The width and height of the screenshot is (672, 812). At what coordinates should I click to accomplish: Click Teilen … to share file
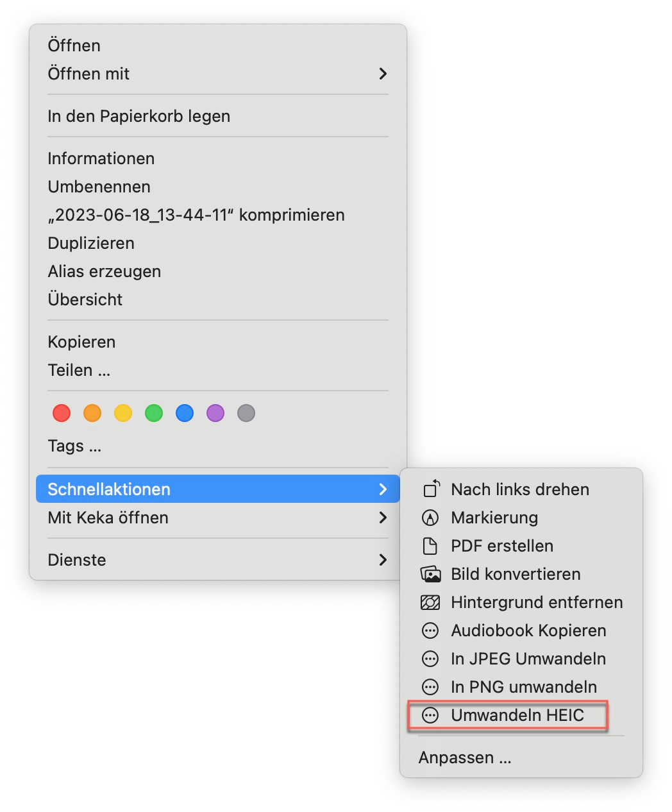[79, 370]
